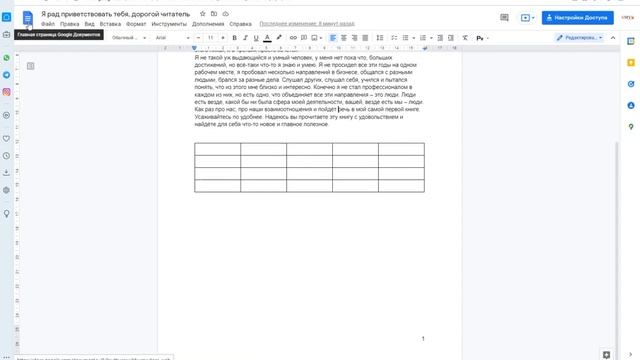Insert a hyperlink
640x360 pixels.
click(x=293, y=38)
